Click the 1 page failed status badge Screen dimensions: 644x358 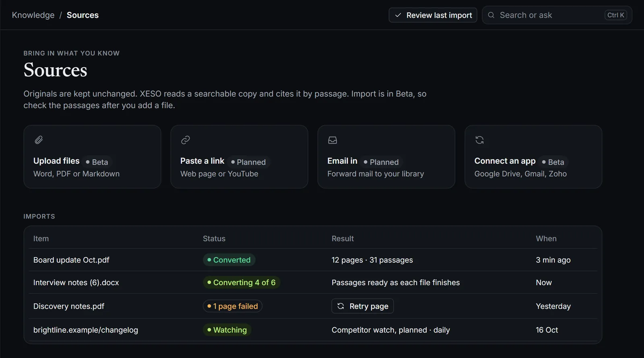[233, 306]
